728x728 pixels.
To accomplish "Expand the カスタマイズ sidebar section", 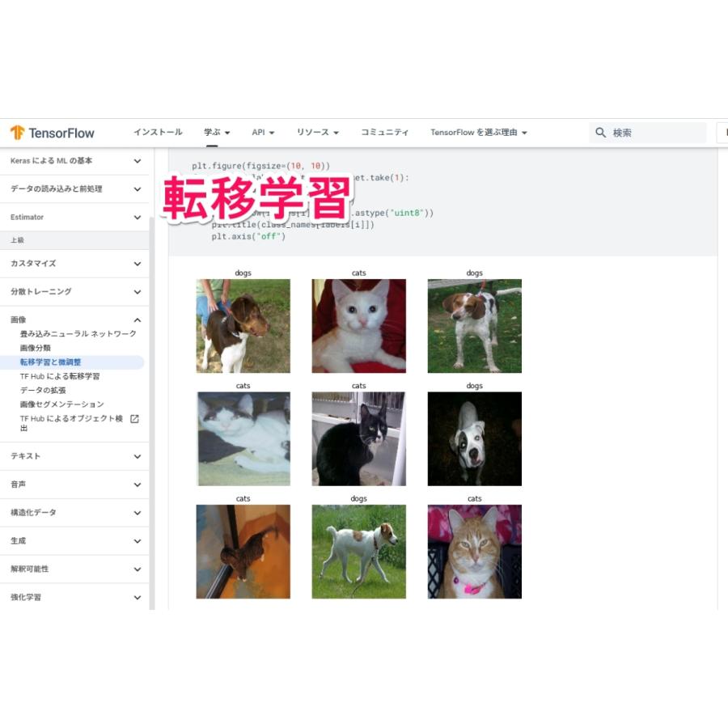I will point(74,263).
